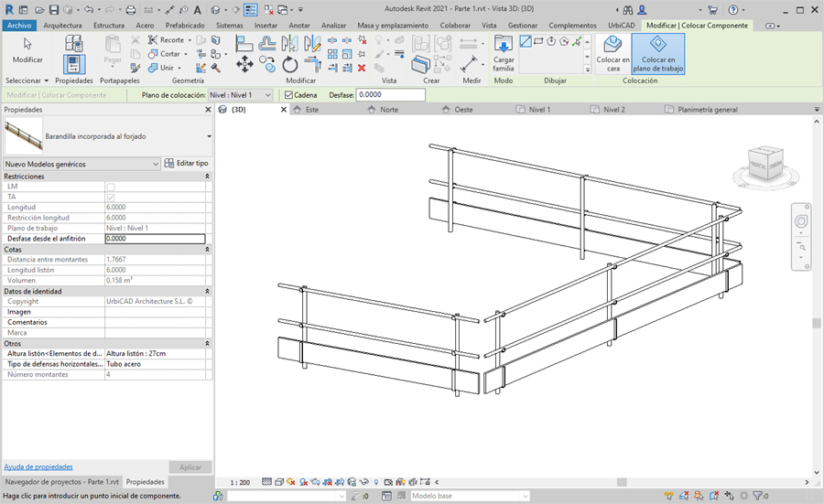The height and width of the screenshot is (504, 824).
Task: Click the Desfase input field in options bar
Action: tap(390, 94)
